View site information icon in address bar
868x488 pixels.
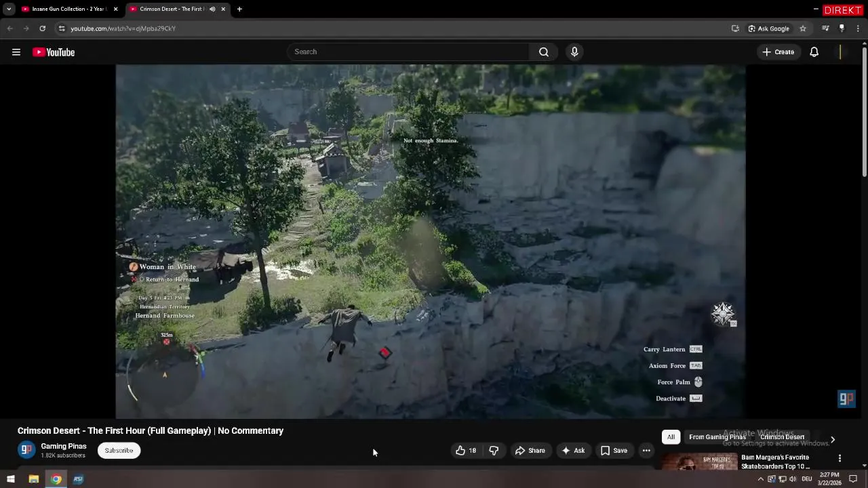pyautogui.click(x=62, y=28)
